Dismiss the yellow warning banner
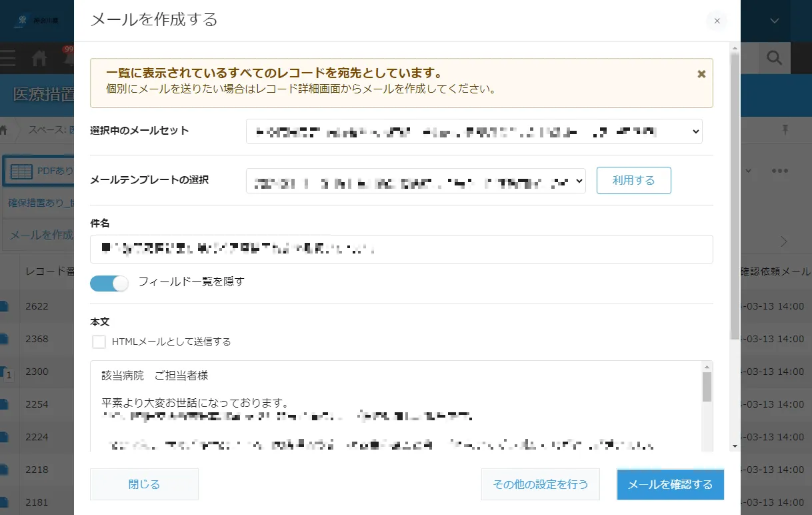This screenshot has height=515, width=812. (701, 74)
